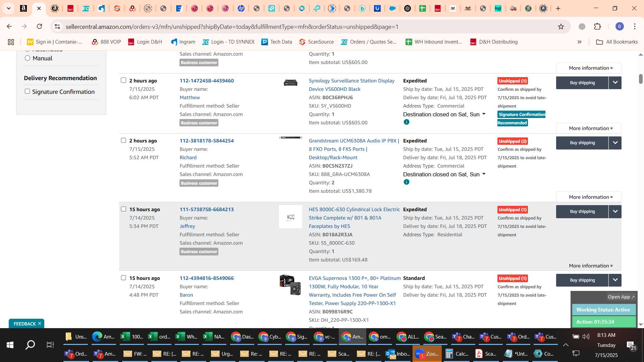
Task: Open Chrome three-dot menu
Action: click(x=635, y=26)
